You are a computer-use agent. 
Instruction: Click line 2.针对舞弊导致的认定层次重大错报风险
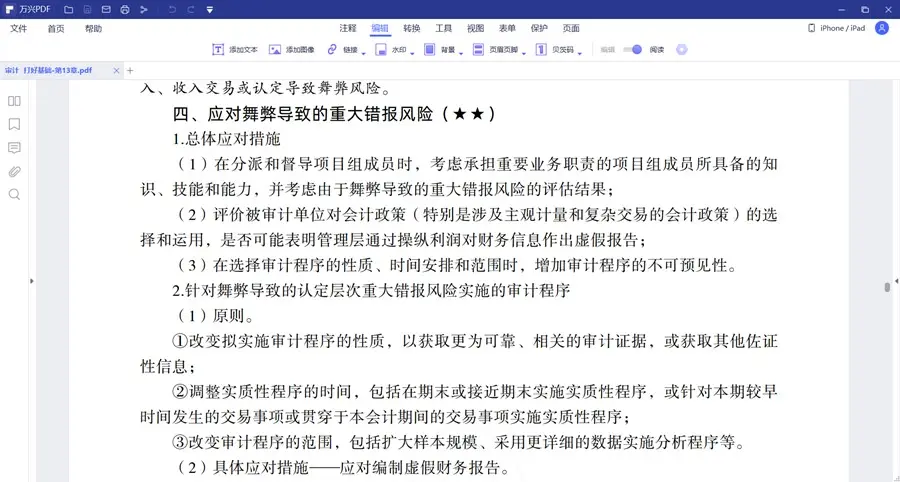371,291
